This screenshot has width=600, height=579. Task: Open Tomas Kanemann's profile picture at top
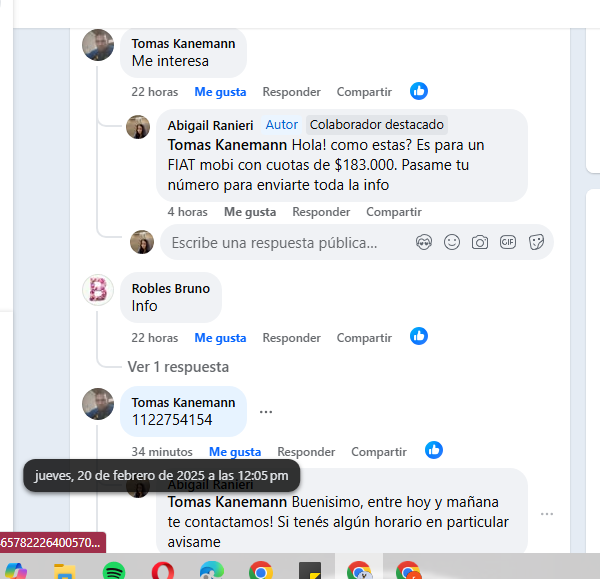pos(98,45)
